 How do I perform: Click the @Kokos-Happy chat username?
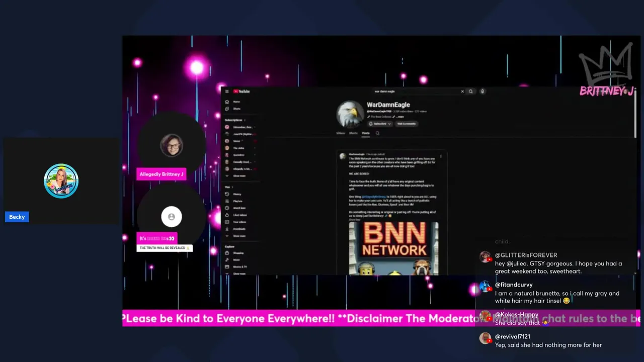click(x=517, y=315)
